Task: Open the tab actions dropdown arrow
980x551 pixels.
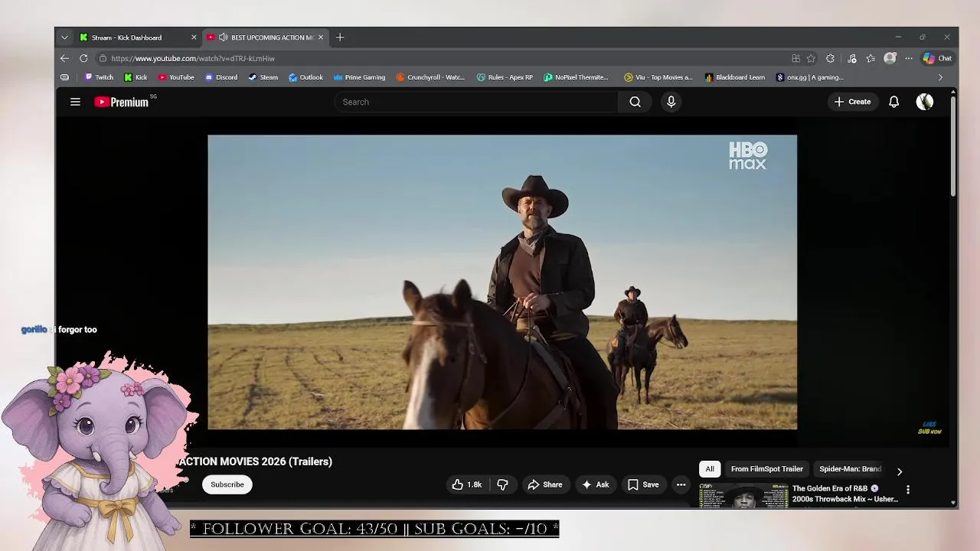Action: pos(64,37)
